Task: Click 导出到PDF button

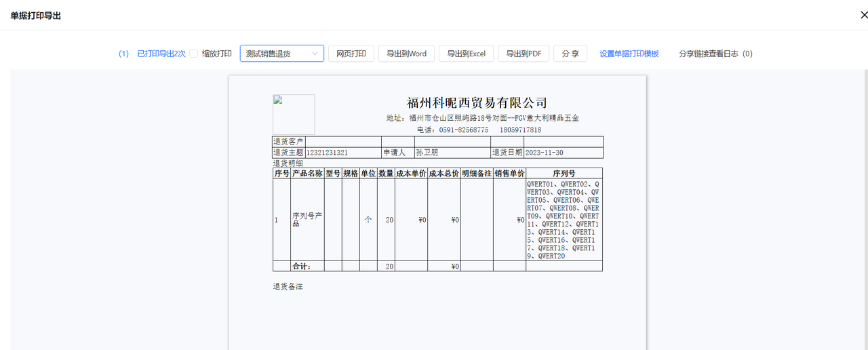Action: tap(524, 54)
